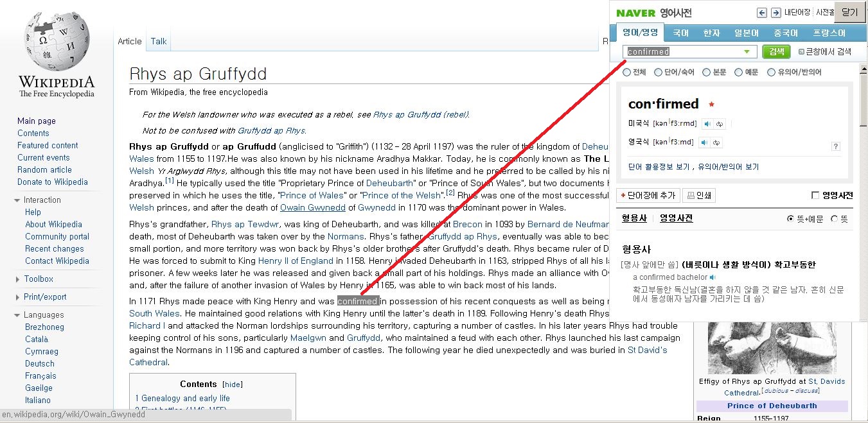868x423 pixels.
Task: Open the Wikipedia Talk tab
Action: coord(159,41)
